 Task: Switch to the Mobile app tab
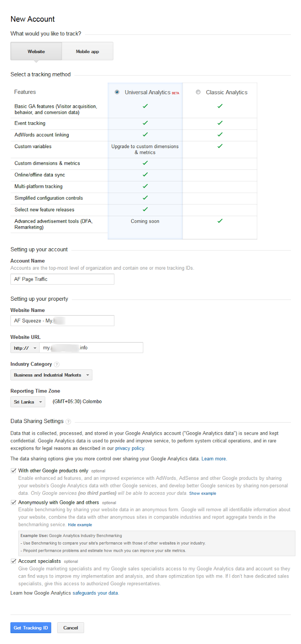[x=87, y=52]
